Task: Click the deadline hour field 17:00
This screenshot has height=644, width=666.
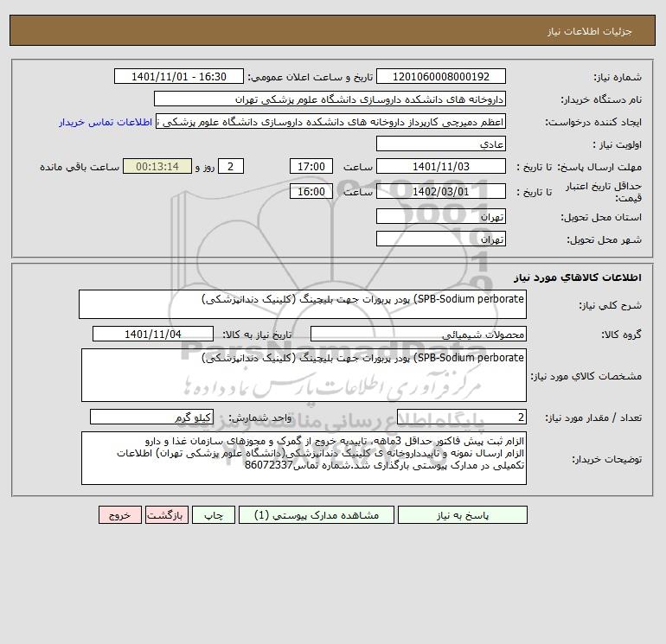Action: click(x=311, y=167)
